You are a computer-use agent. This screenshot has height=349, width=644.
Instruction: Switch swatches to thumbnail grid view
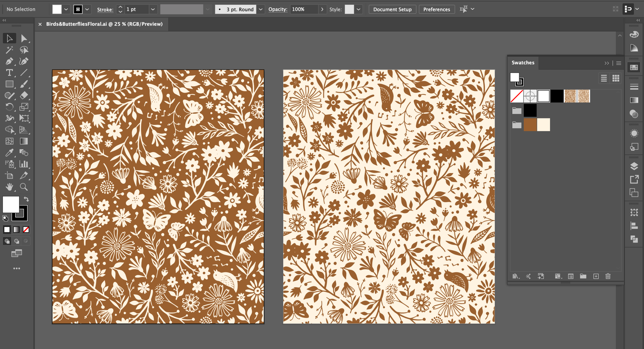point(616,78)
